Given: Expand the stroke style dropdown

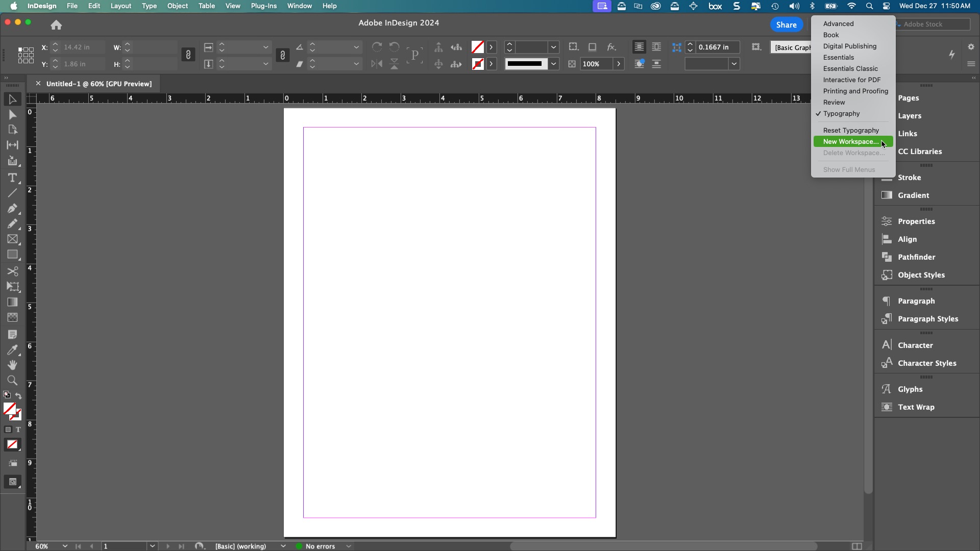Looking at the screenshot, I should [553, 64].
